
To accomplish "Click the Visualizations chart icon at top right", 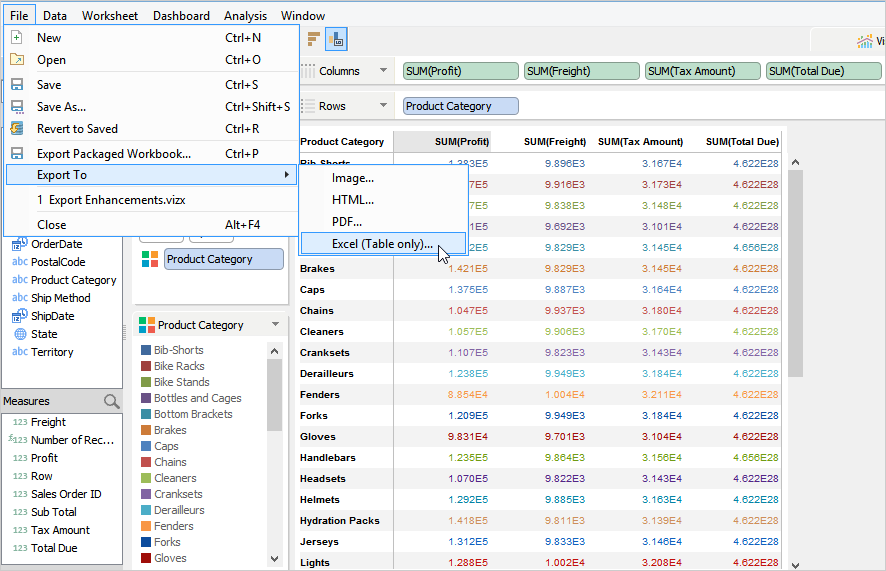I will tap(864, 41).
